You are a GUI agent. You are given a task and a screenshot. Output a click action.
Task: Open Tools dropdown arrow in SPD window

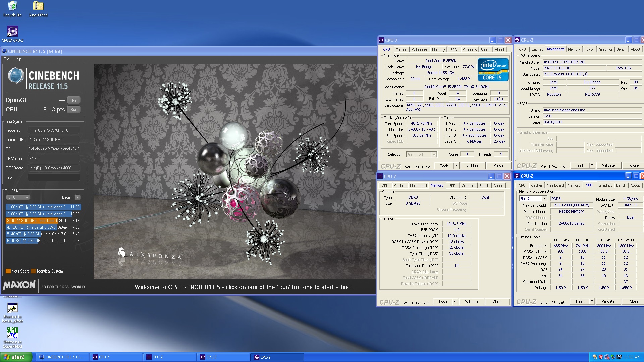pos(592,302)
